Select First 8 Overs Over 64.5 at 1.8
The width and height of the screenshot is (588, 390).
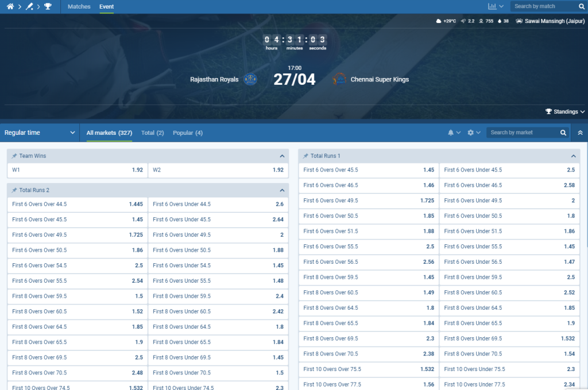pos(369,308)
